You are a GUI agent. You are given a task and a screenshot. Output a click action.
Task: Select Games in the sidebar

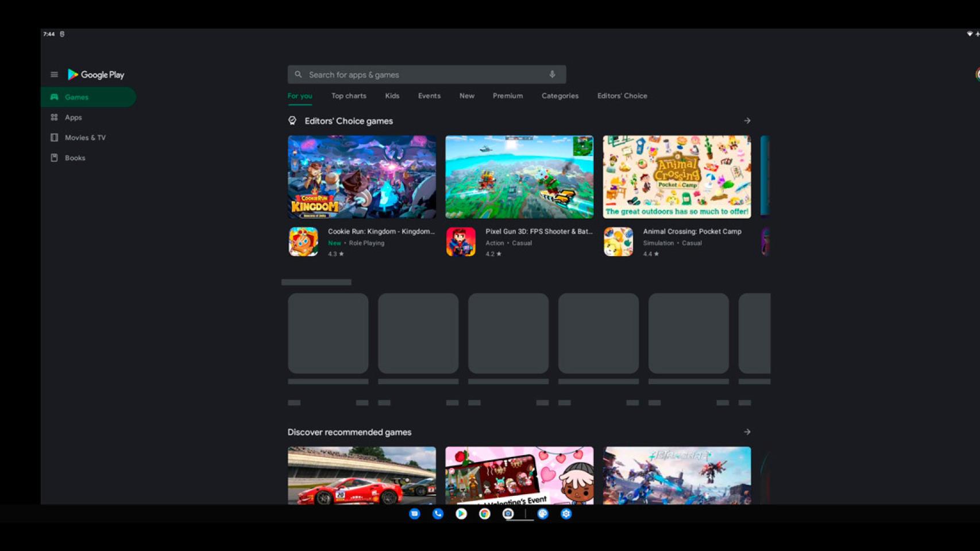[88, 97]
